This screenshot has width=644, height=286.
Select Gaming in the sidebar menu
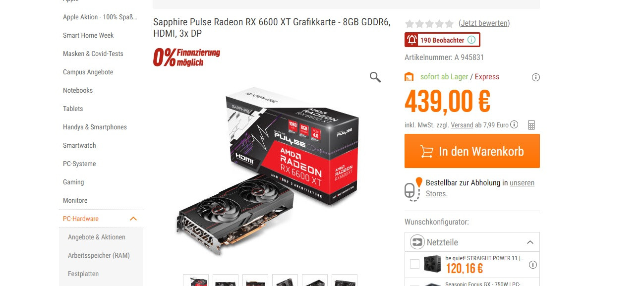(x=73, y=182)
